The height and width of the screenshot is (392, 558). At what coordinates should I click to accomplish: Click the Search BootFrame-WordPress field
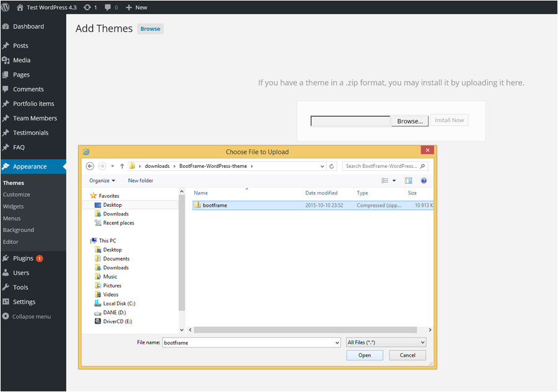(385, 166)
